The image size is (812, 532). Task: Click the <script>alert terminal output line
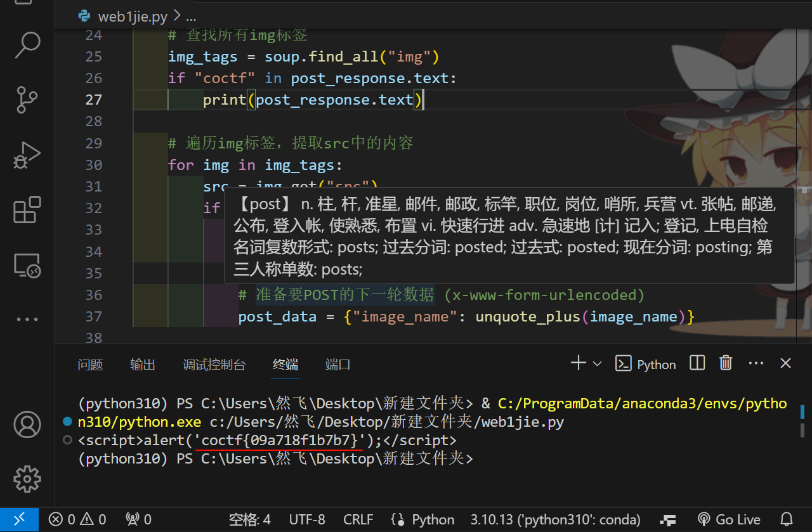tap(267, 439)
